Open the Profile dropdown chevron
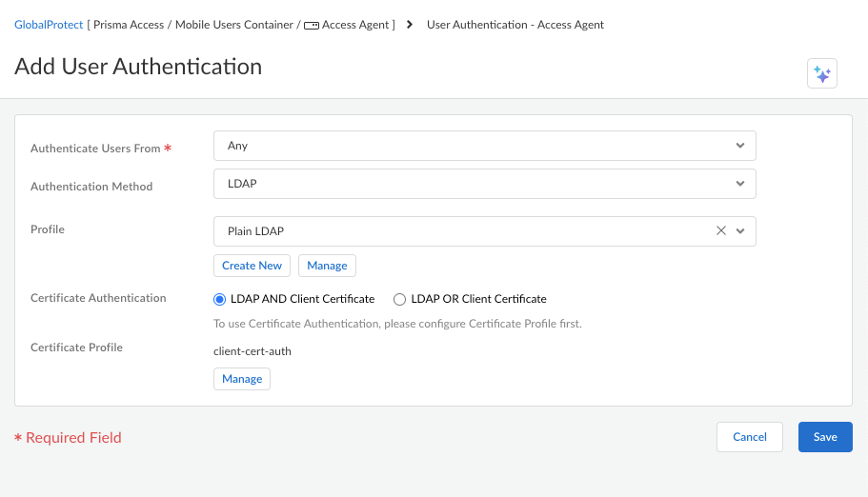868x497 pixels. (x=740, y=231)
